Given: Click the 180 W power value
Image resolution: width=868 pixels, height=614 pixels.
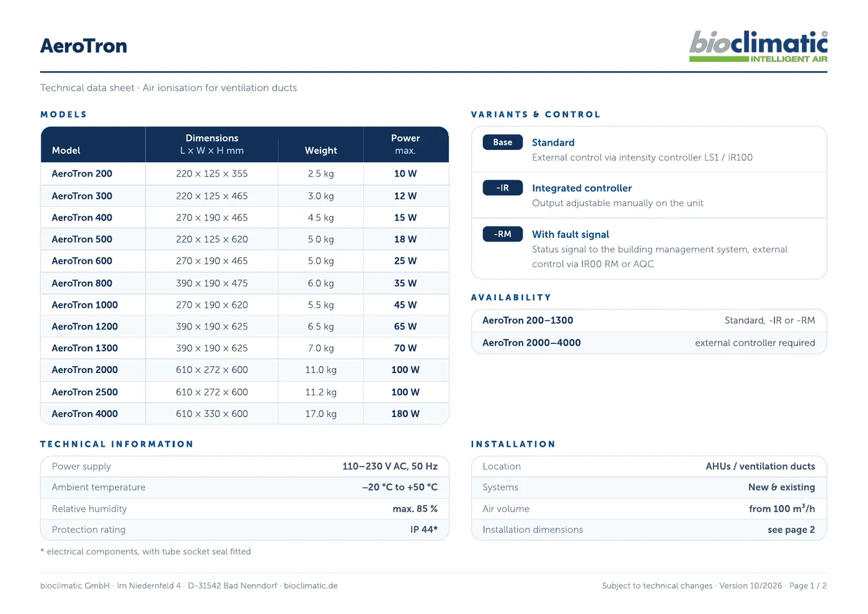Looking at the screenshot, I should [x=405, y=414].
